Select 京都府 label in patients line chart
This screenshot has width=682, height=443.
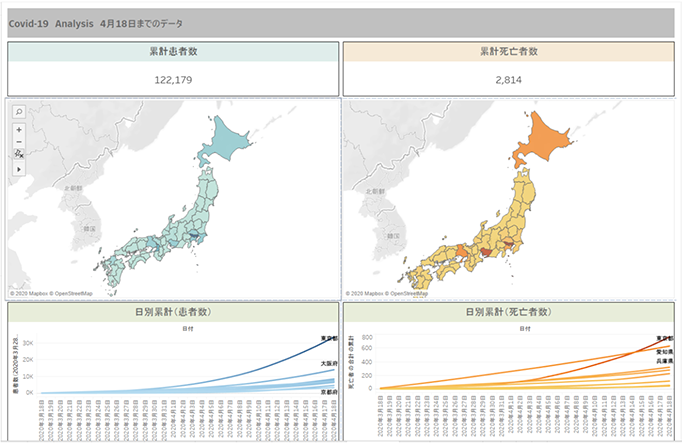[x=327, y=392]
